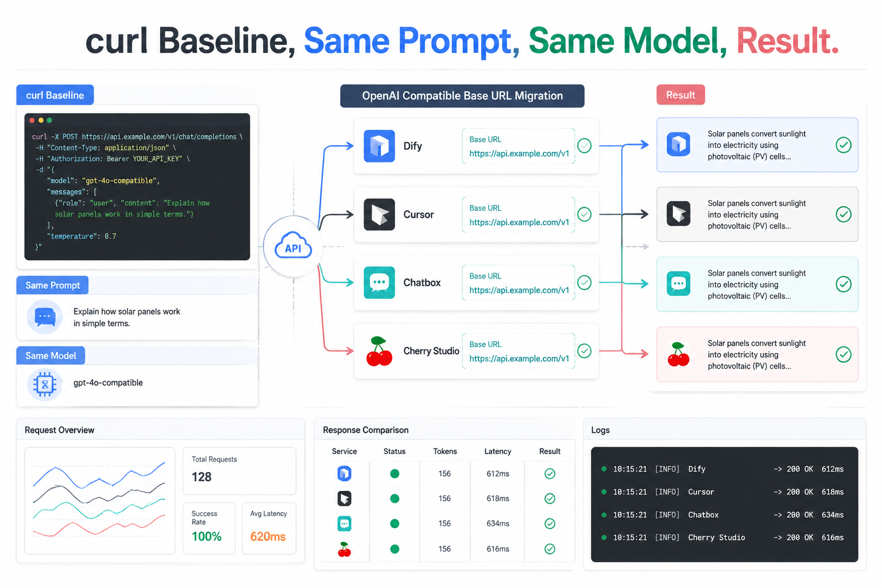Click the cherry icon in Result card

point(678,354)
